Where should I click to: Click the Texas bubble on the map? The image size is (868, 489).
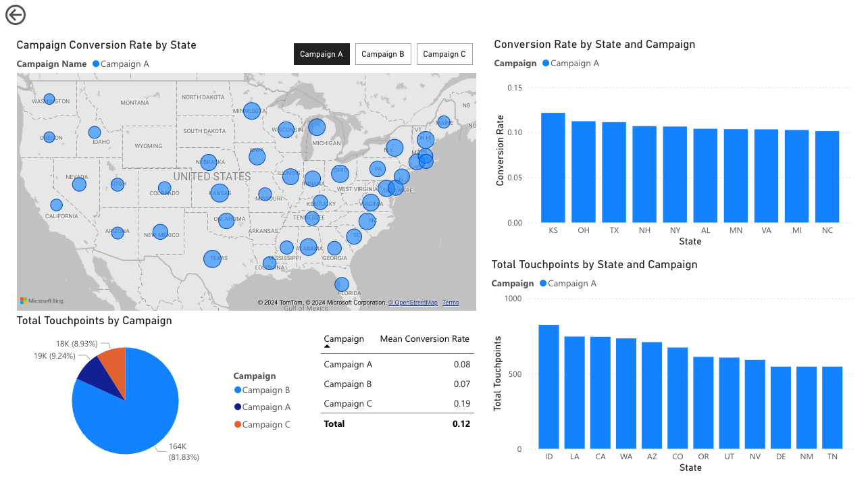coord(213,259)
